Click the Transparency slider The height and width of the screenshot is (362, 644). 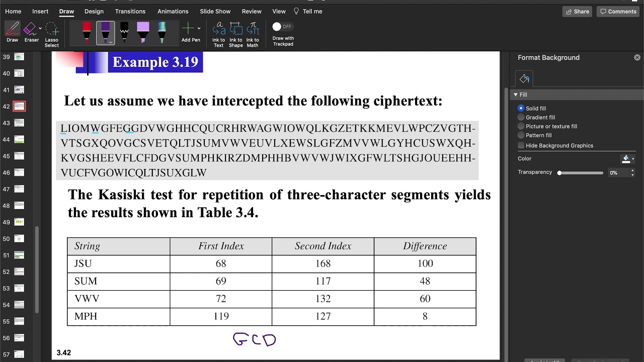(581, 172)
